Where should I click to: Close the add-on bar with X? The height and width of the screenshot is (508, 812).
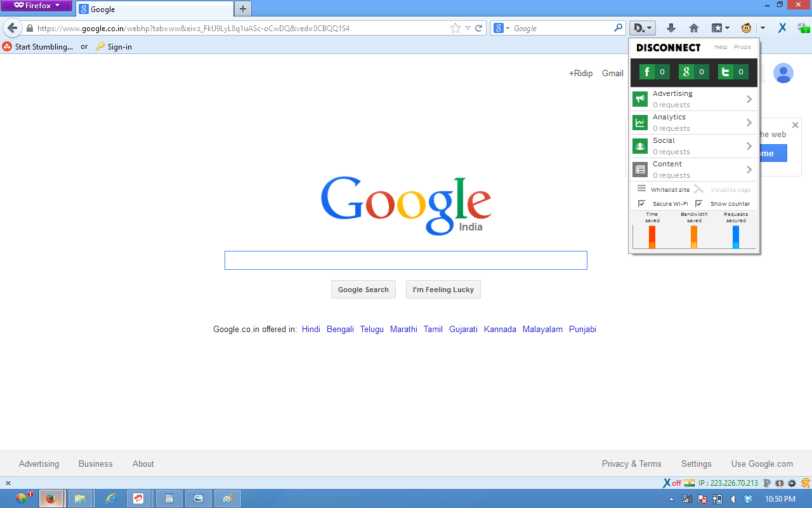pyautogui.click(x=8, y=483)
